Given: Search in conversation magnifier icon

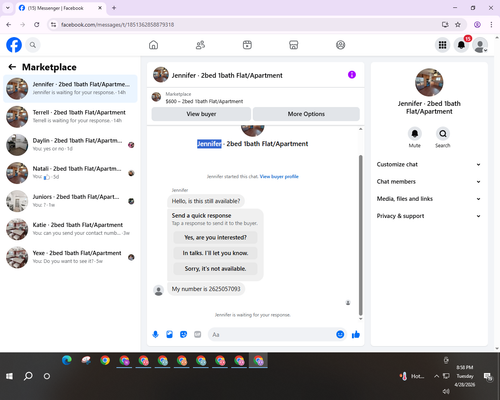Looking at the screenshot, I should click(x=443, y=134).
